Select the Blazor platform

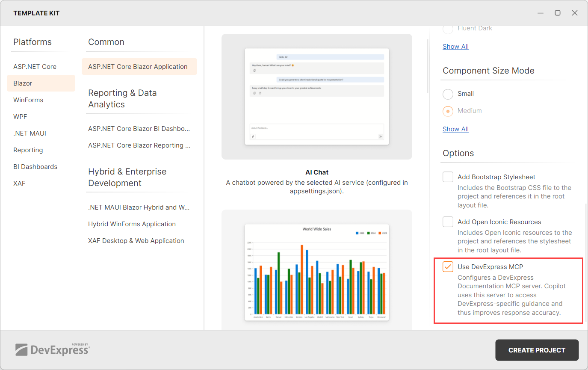click(x=22, y=83)
